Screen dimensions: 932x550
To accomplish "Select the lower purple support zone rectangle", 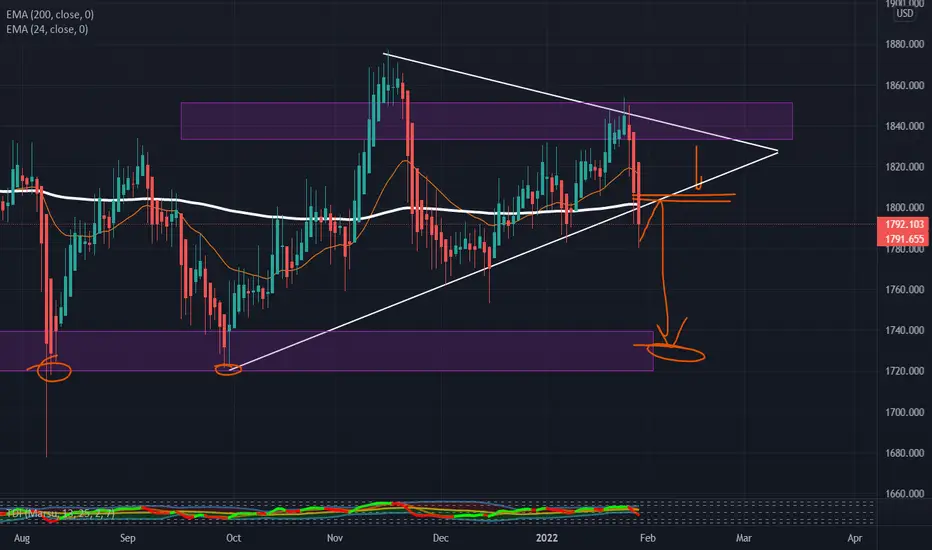I will [x=326, y=351].
